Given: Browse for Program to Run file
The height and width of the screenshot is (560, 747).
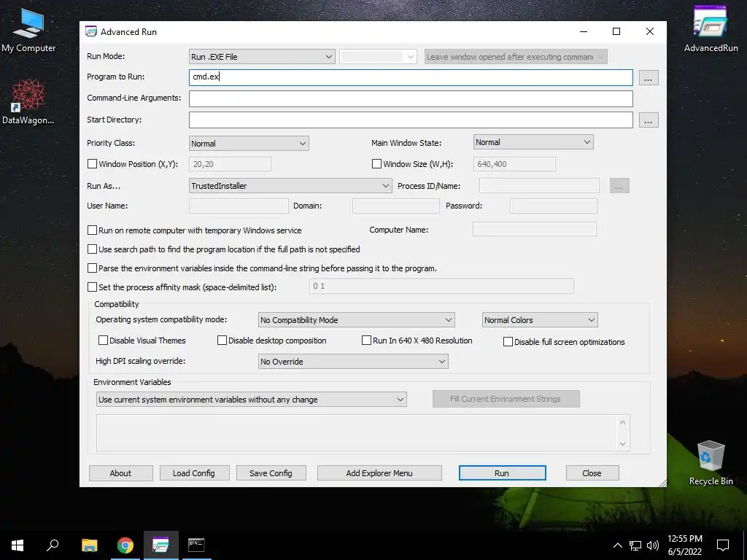Looking at the screenshot, I should (x=649, y=77).
